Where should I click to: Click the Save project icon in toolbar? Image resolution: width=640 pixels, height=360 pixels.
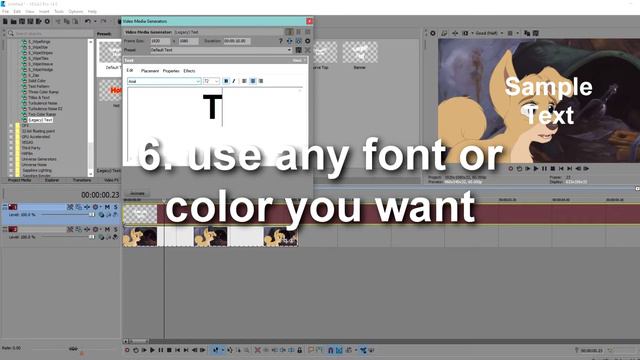(x=22, y=21)
